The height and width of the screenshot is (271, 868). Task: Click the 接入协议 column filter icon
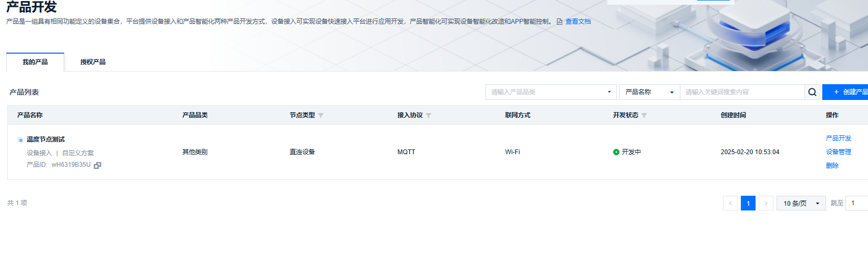pos(428,115)
